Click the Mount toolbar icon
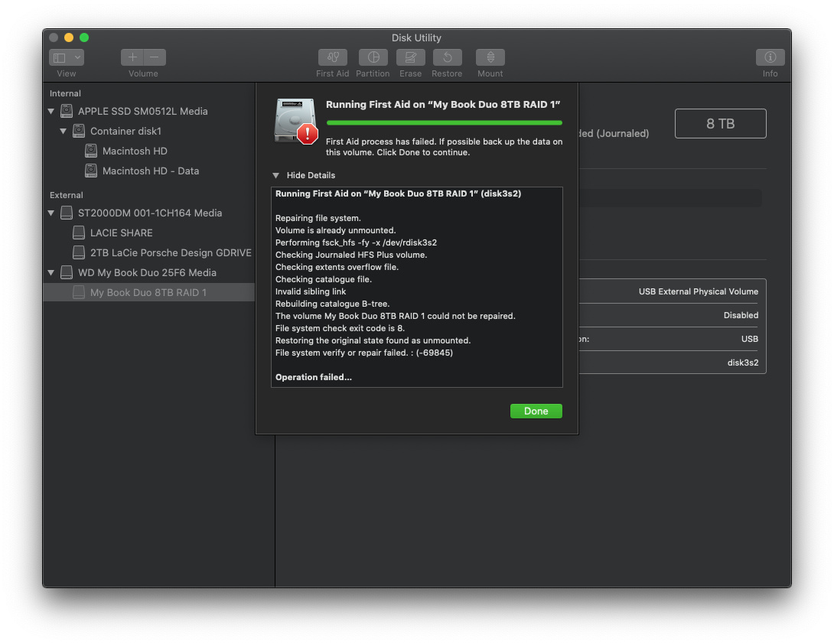 pyautogui.click(x=490, y=57)
